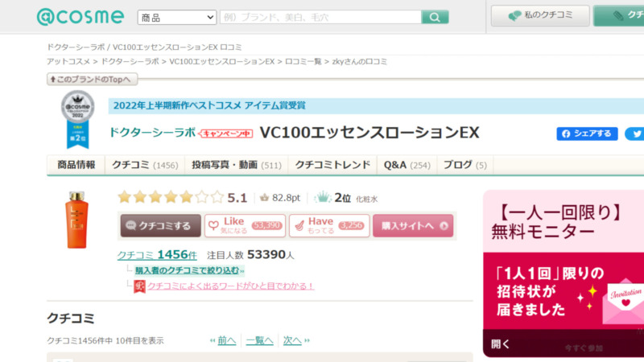Image resolution: width=644 pixels, height=362 pixels.
Task: Click the red icon beside クチコミによく出るワード
Action: click(x=139, y=286)
